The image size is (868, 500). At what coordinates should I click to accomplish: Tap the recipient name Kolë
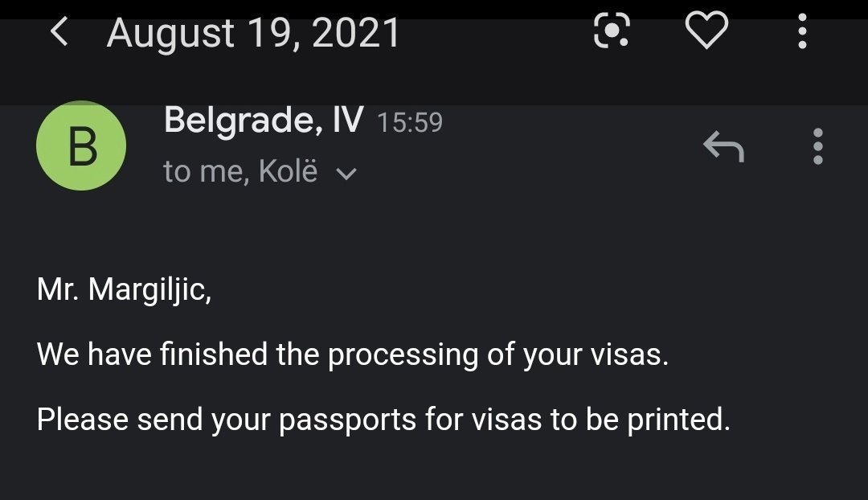[288, 171]
